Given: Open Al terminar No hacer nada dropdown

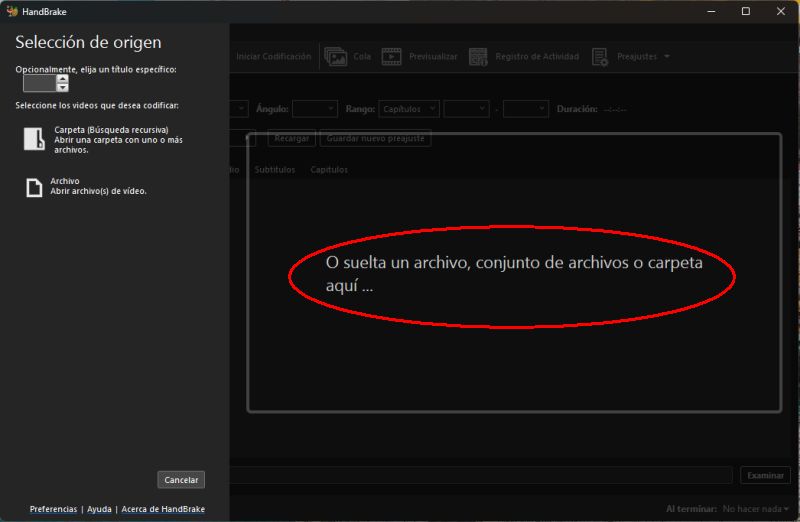Looking at the screenshot, I should (x=755, y=509).
